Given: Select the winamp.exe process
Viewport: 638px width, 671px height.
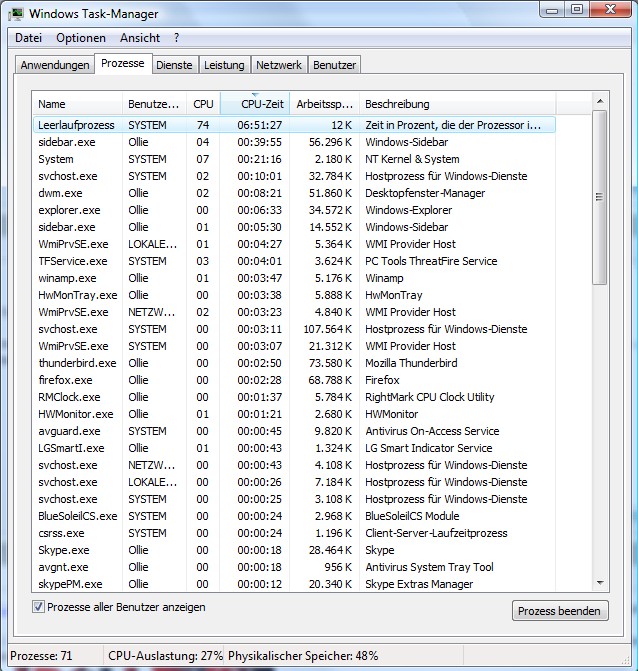Looking at the screenshot, I should click(294, 278).
